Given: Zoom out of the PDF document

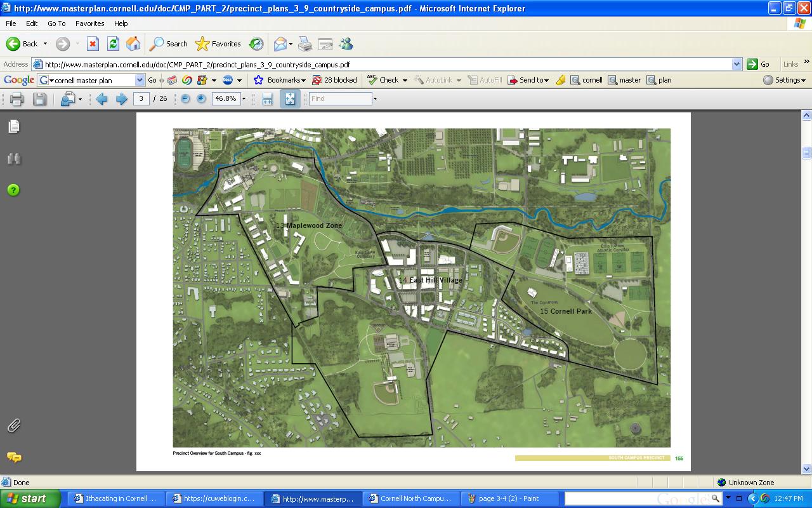Looking at the screenshot, I should tap(185, 99).
